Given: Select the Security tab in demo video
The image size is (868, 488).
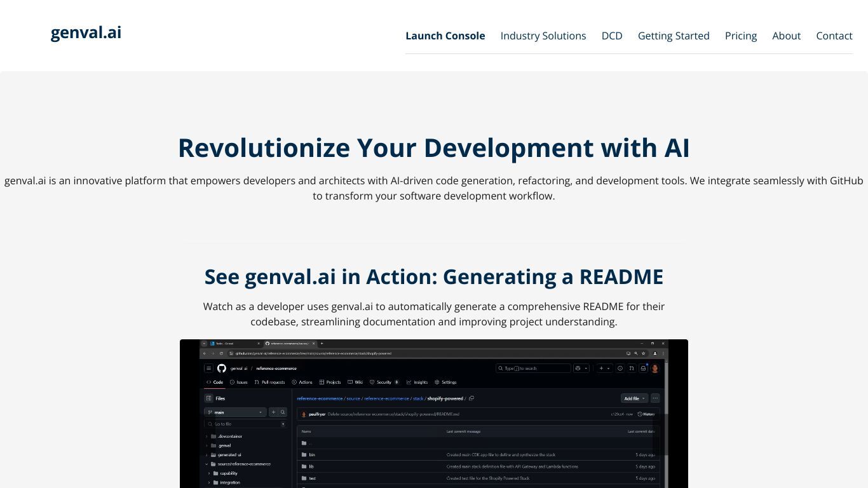Looking at the screenshot, I should pyautogui.click(x=384, y=383).
